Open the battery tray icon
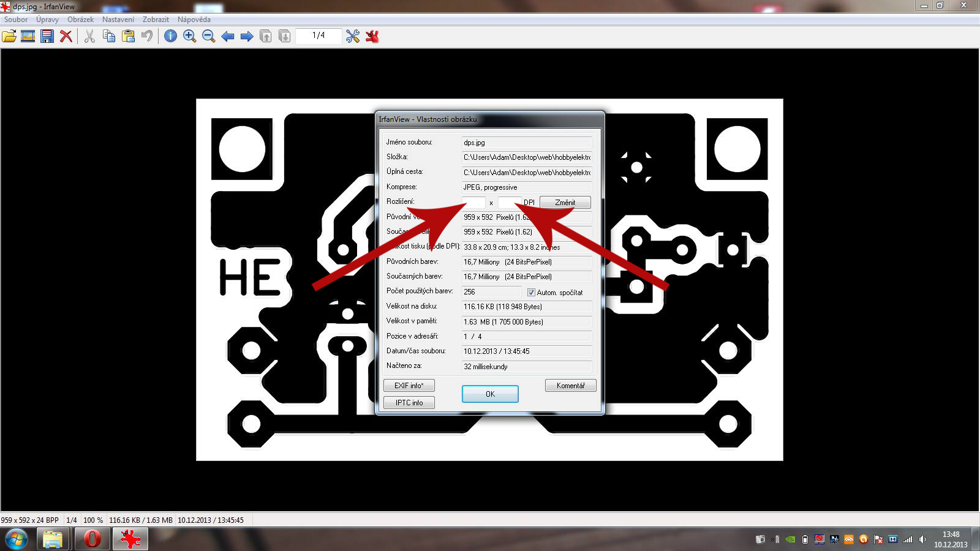This screenshot has width=980, height=551. coord(805,539)
